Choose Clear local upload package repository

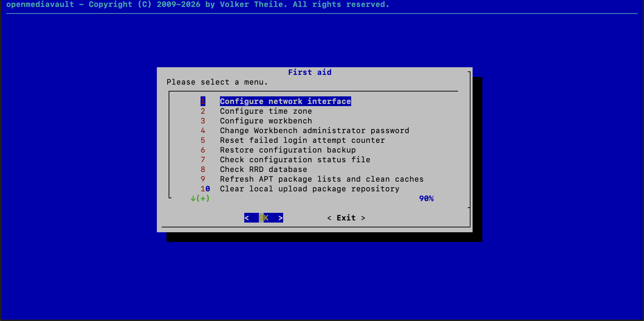pyautogui.click(x=310, y=189)
